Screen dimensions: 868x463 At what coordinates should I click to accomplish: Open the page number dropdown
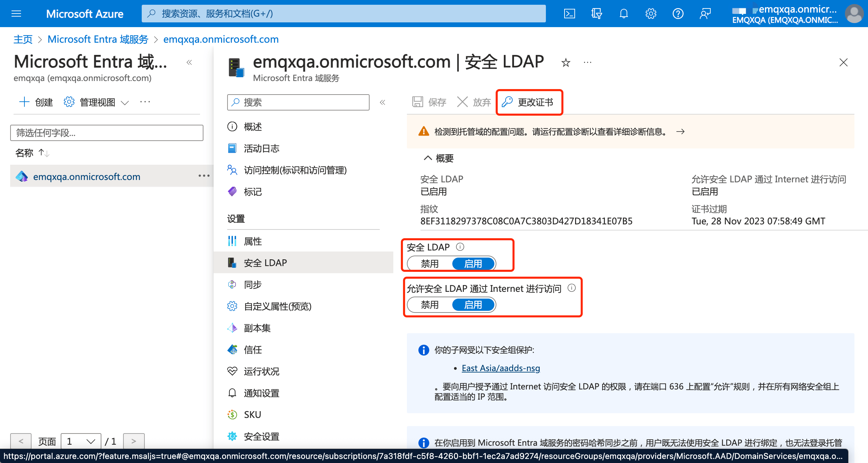pyautogui.click(x=80, y=441)
